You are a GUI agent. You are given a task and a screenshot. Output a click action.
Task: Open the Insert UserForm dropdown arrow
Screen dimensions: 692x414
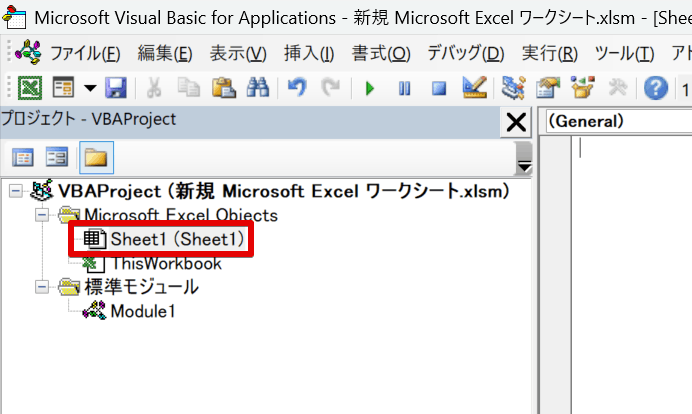90,88
